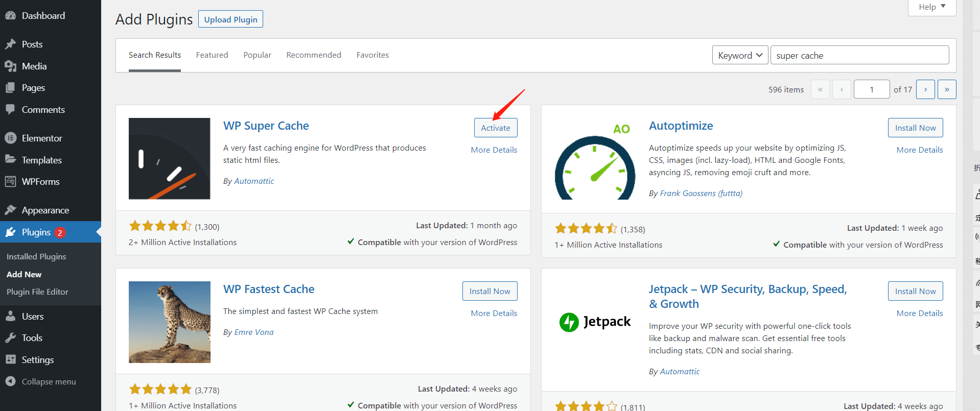Screen dimensions: 980x411
Task: Open WP Fastest Cache cheetah thumbnail
Action: pyautogui.click(x=170, y=322)
